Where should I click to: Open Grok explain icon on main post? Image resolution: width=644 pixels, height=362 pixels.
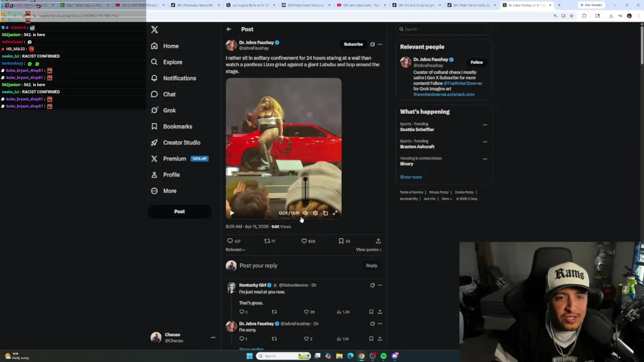[x=372, y=44]
